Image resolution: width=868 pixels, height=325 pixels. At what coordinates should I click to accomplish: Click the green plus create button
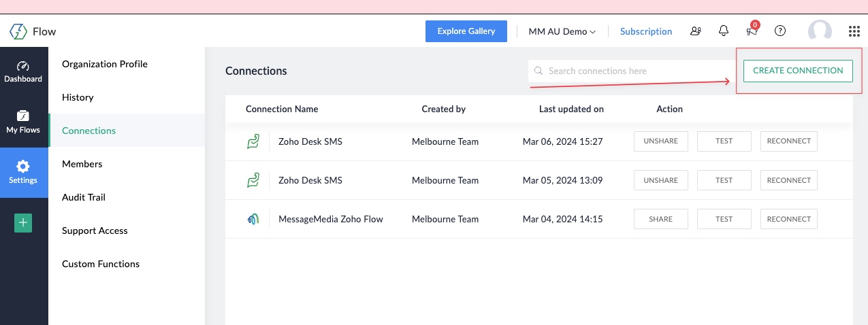pyautogui.click(x=23, y=222)
